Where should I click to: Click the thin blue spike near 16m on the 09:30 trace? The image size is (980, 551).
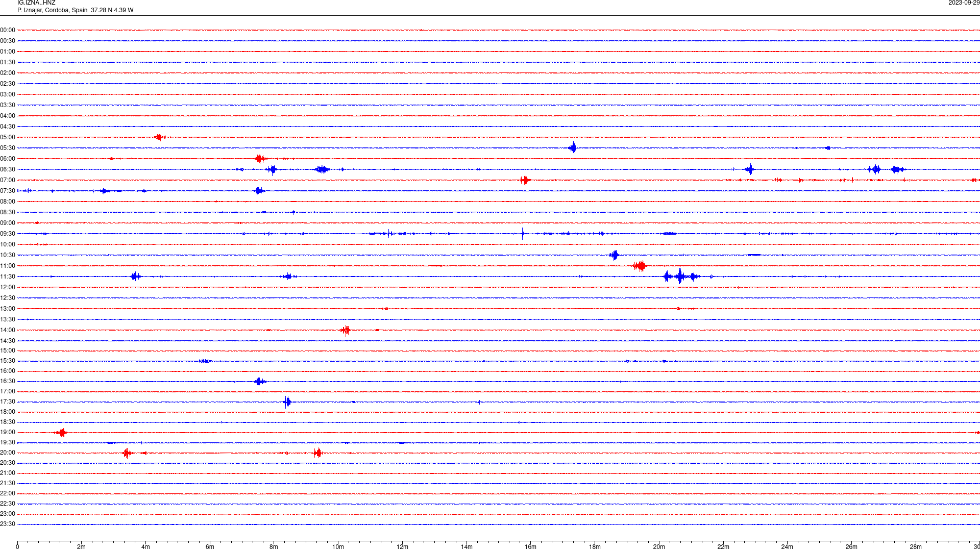pyautogui.click(x=523, y=234)
